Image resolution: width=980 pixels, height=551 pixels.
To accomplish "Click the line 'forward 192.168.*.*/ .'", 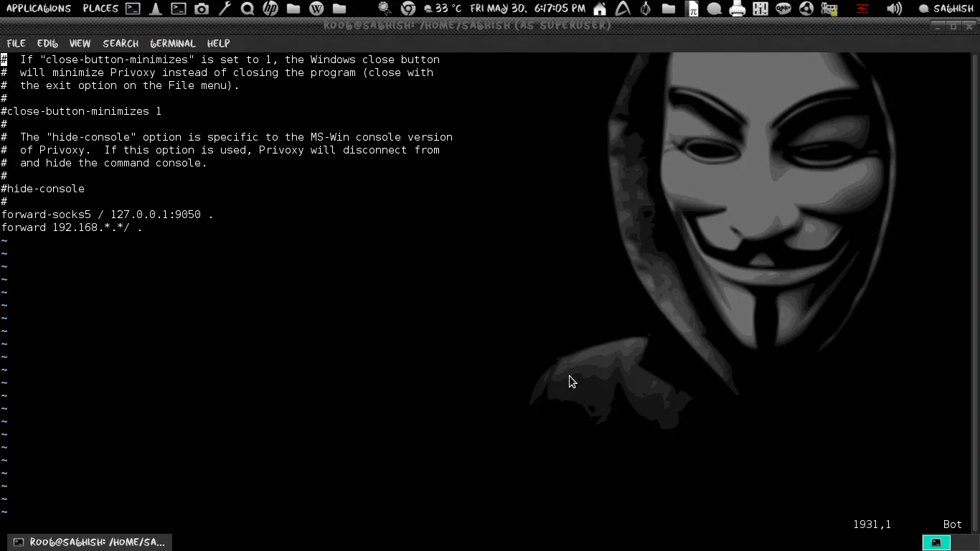I will tap(72, 227).
